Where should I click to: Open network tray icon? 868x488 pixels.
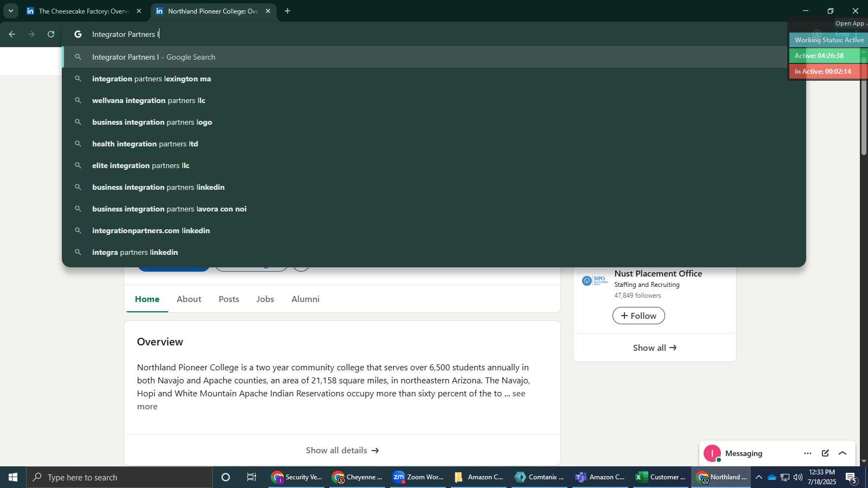(785, 477)
